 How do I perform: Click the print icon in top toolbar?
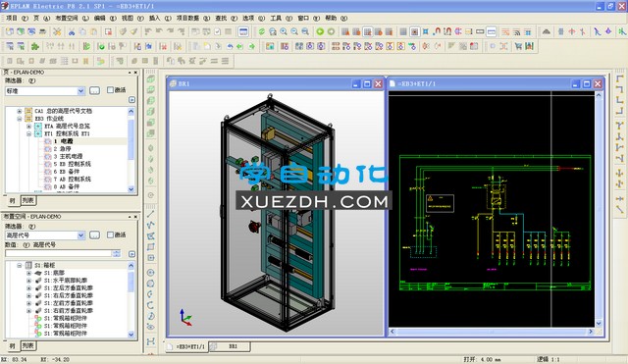point(42,31)
